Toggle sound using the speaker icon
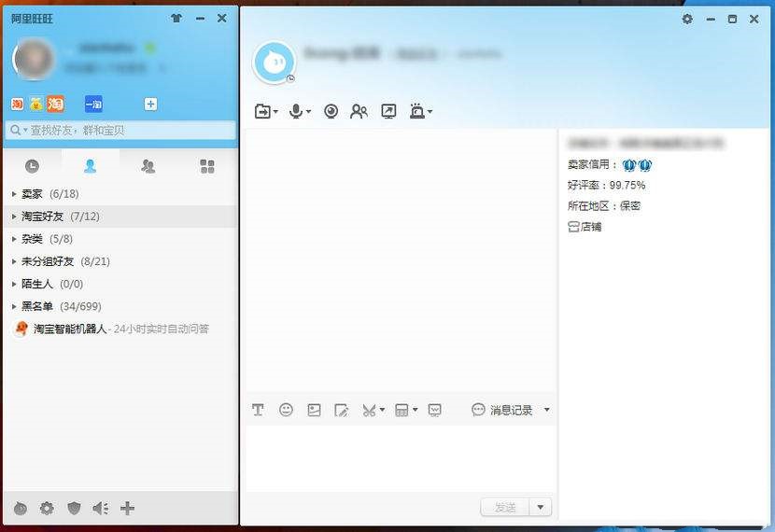 [100, 508]
